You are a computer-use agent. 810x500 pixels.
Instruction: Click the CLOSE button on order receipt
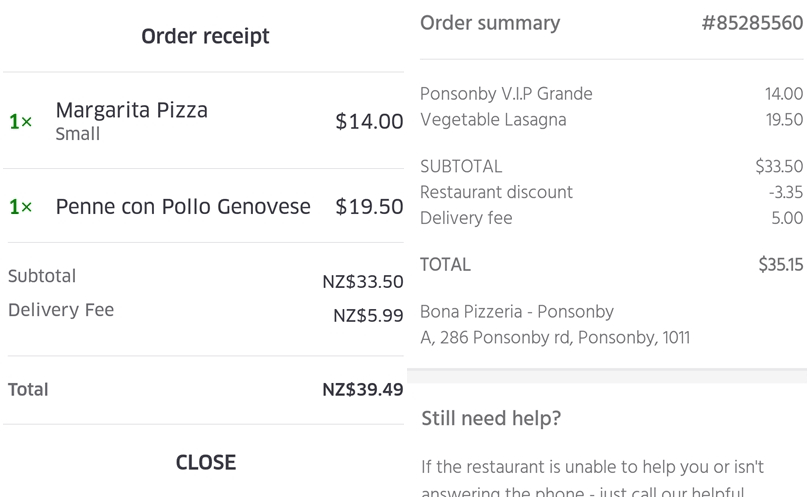pos(205,462)
